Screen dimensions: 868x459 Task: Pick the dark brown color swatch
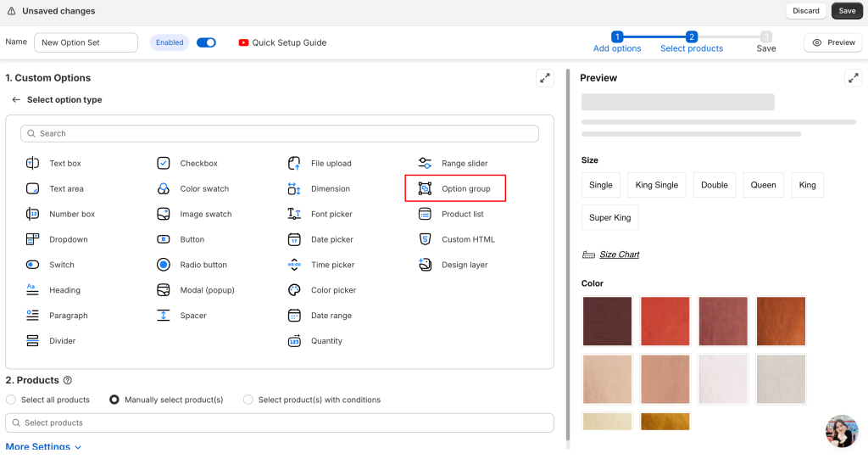[607, 321]
